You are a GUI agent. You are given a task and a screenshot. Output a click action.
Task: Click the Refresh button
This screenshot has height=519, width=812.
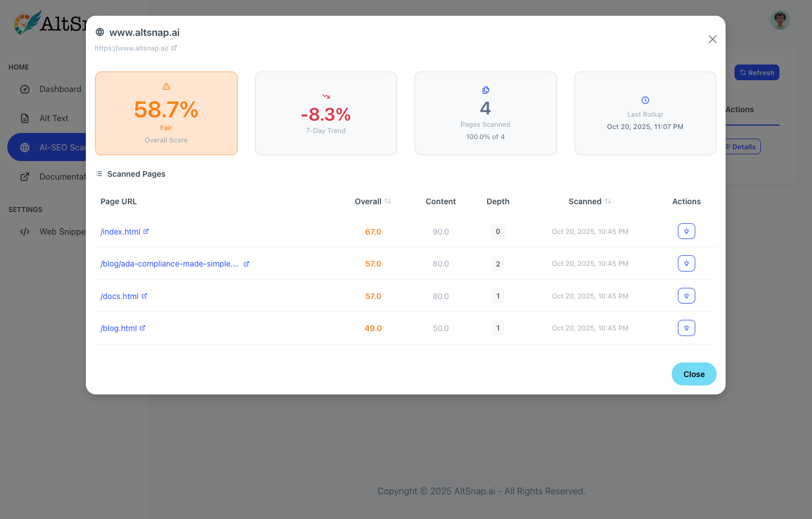point(756,72)
